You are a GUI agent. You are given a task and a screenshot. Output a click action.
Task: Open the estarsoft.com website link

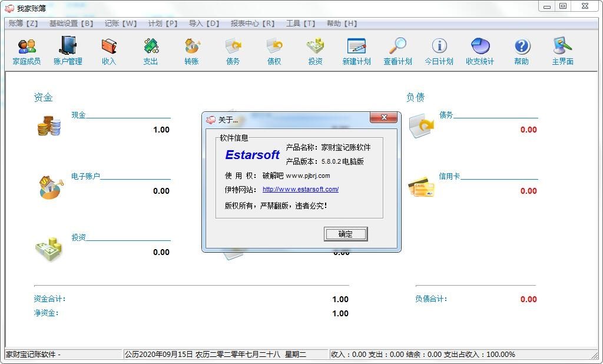(300, 189)
